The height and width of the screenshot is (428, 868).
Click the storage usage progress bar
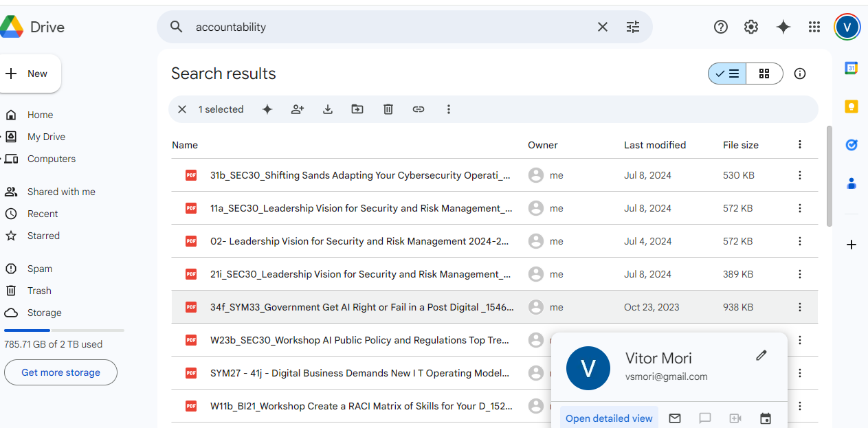click(64, 330)
